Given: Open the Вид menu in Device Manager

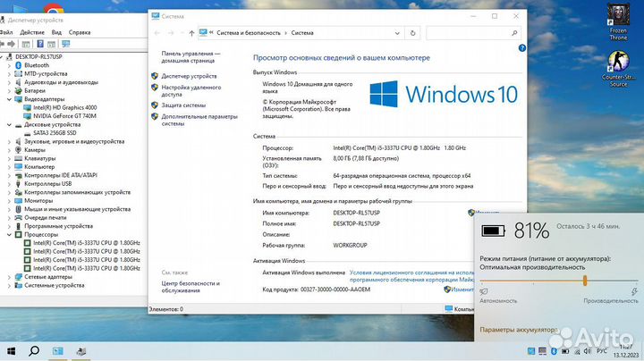Looking at the screenshot, I should point(56,32).
